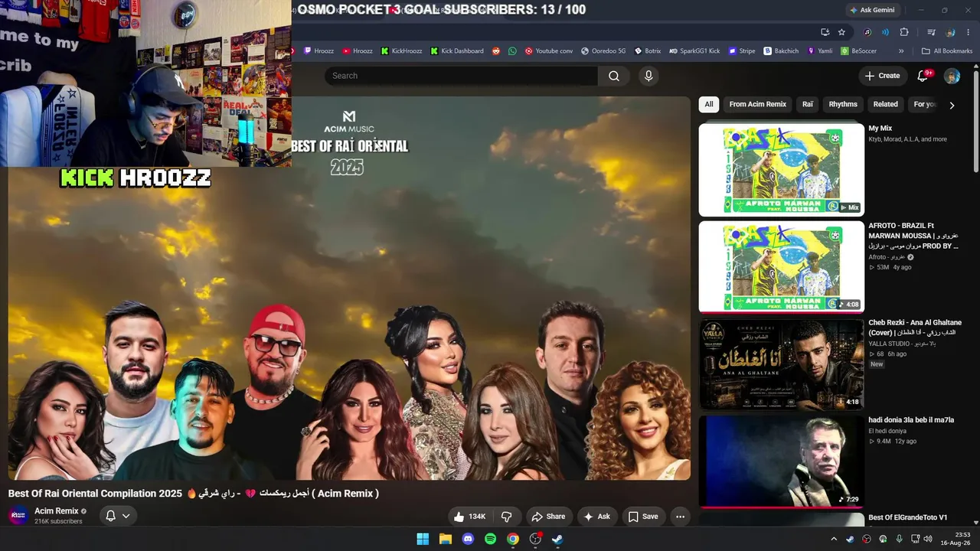Viewport: 980px width, 551px height.
Task: Open the Stripe bookmark
Action: (x=741, y=51)
